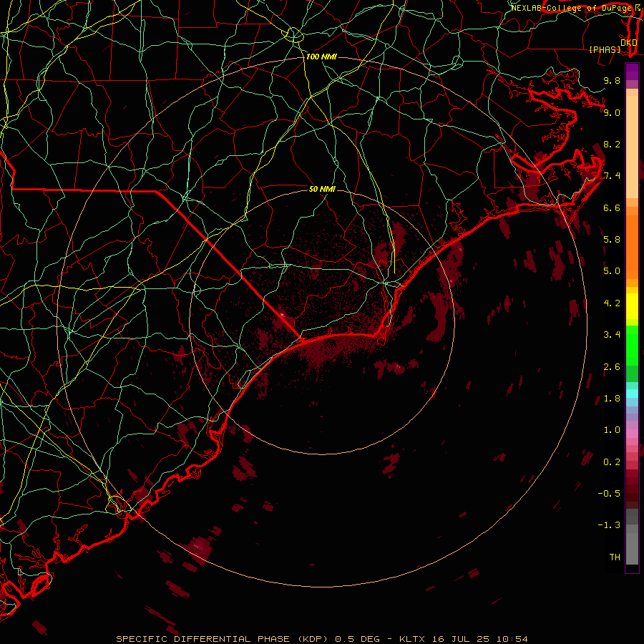Viewport: 644px width, 644px height.
Task: Click the TH threshold label on the scale
Action: 615,557
